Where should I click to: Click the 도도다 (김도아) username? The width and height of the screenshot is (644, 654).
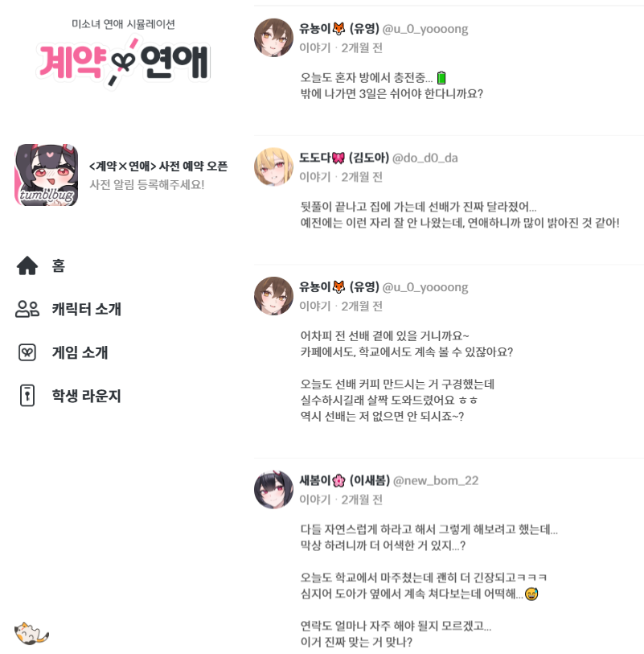click(x=344, y=158)
